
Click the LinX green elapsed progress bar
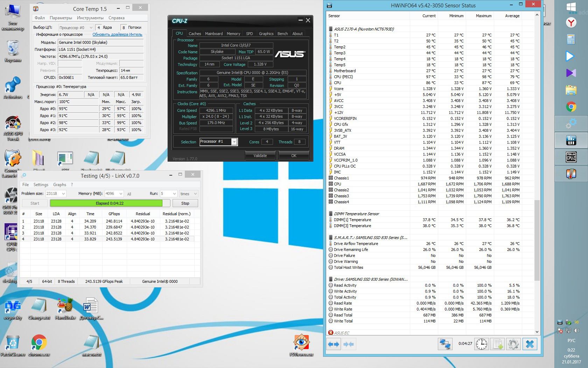pos(110,203)
